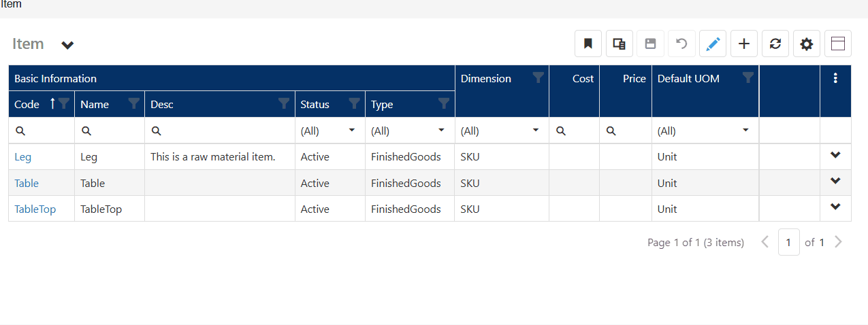This screenshot has height=325, width=868.
Task: Click filter icon on Dimension column
Action: point(538,78)
